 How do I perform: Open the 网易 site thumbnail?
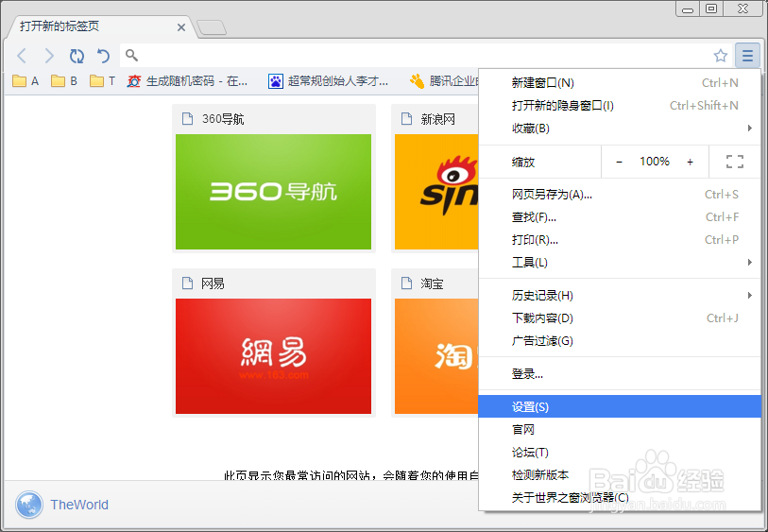(273, 356)
